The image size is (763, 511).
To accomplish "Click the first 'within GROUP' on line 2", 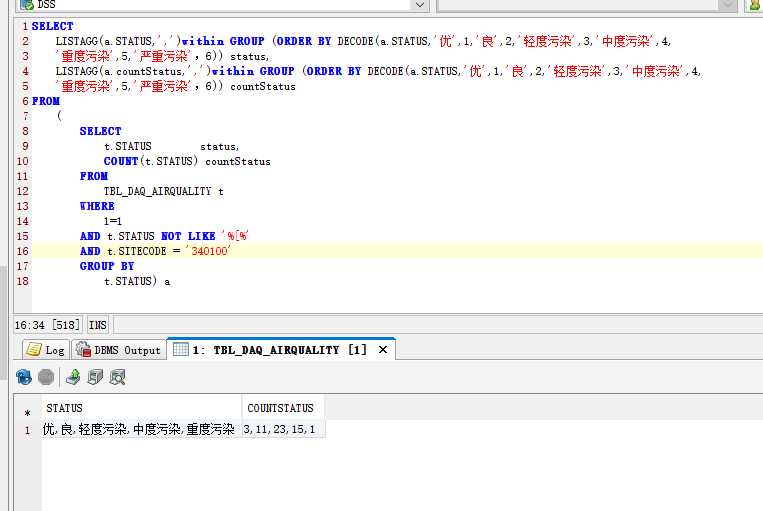I will point(223,41).
